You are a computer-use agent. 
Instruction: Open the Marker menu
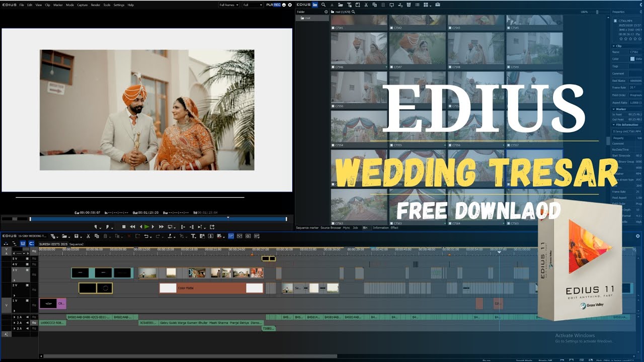pos(58,5)
